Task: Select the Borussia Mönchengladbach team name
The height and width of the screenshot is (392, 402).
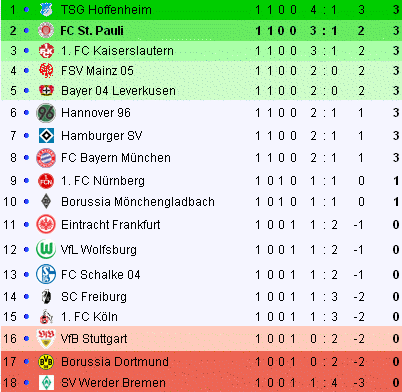Action: point(138,202)
